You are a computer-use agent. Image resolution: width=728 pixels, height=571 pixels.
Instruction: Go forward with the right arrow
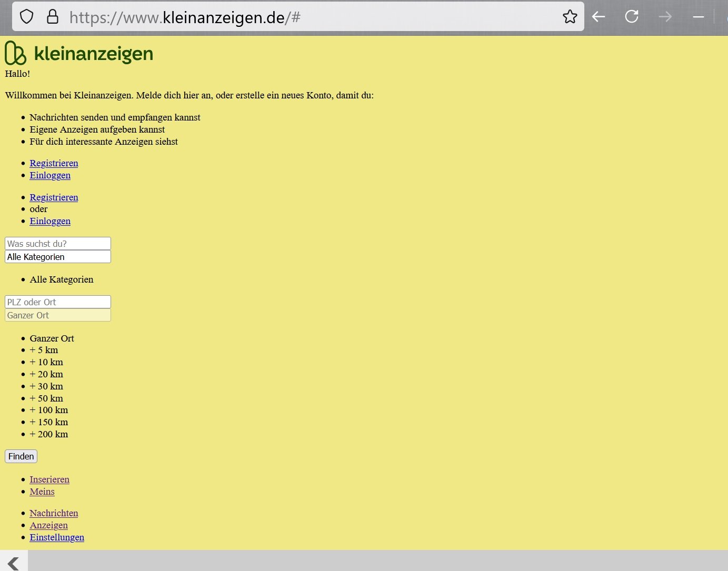665,17
